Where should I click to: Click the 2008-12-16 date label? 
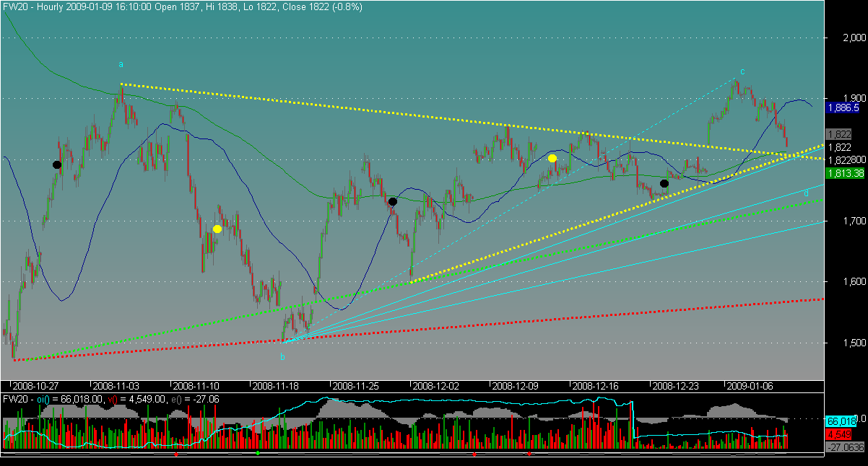tap(596, 386)
